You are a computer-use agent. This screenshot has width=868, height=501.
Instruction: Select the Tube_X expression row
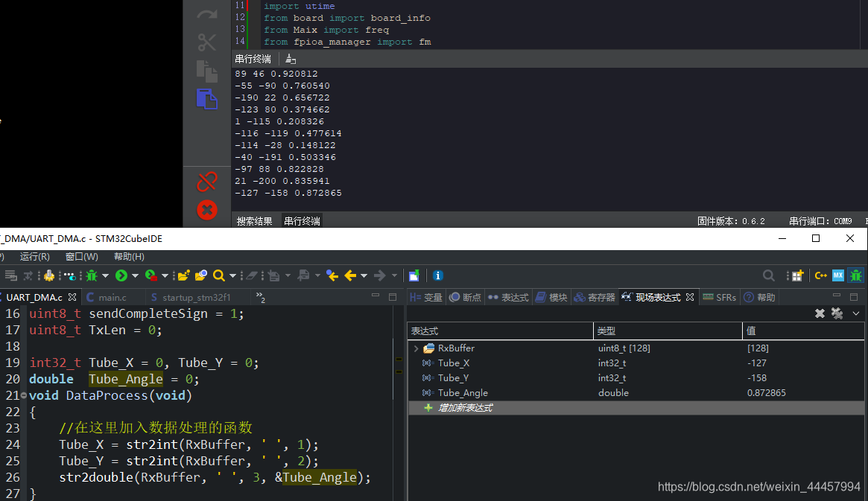click(x=636, y=363)
